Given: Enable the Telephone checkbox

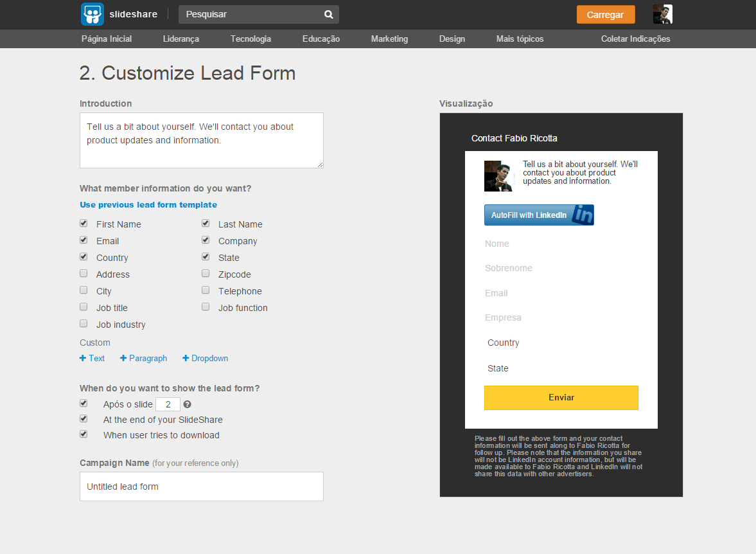Looking at the screenshot, I should coord(206,290).
